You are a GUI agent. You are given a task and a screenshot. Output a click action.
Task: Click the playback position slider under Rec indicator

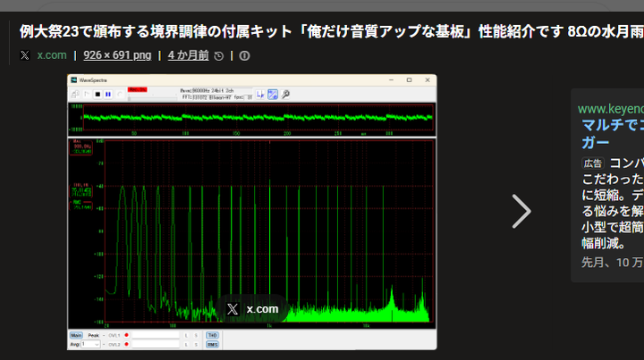coord(152,98)
